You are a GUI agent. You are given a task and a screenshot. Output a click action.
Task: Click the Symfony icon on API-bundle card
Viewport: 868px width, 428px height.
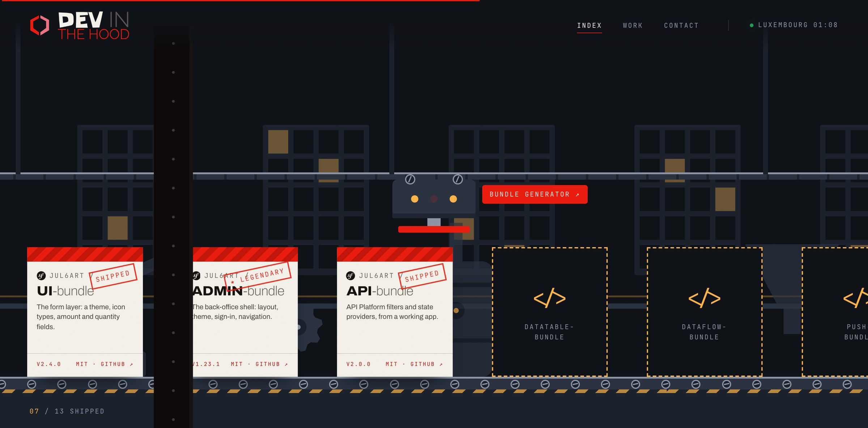pyautogui.click(x=350, y=276)
